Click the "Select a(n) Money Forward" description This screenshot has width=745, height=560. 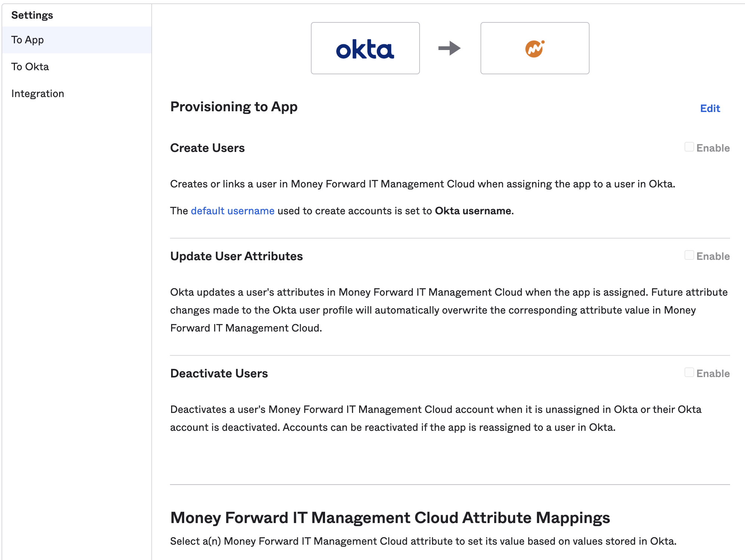[423, 541]
